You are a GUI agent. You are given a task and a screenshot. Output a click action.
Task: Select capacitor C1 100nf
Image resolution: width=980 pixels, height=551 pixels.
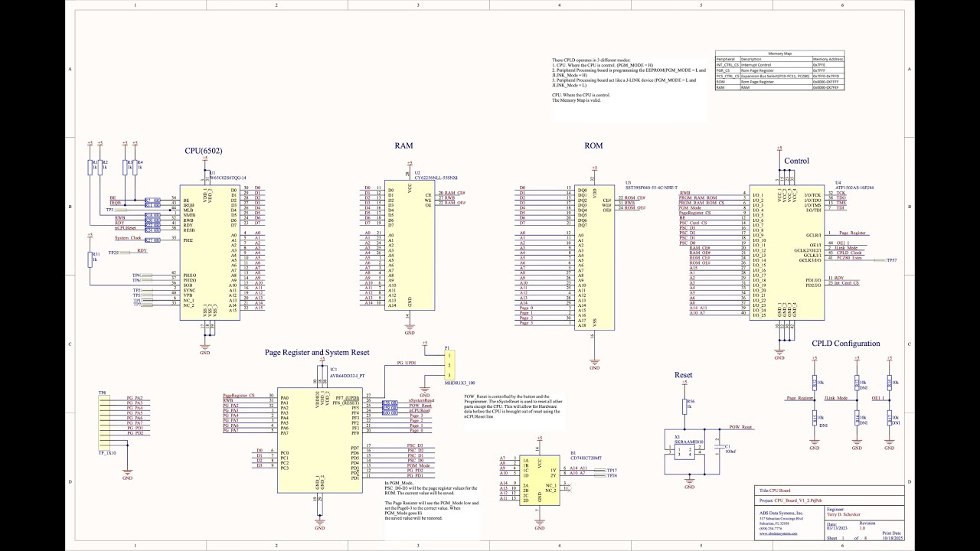coord(720,447)
